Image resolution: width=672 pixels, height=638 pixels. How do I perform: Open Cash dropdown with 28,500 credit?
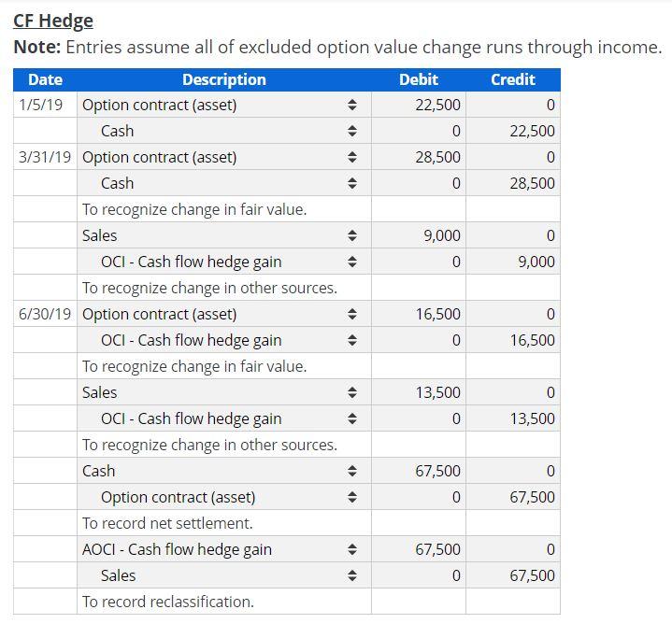pos(224,183)
